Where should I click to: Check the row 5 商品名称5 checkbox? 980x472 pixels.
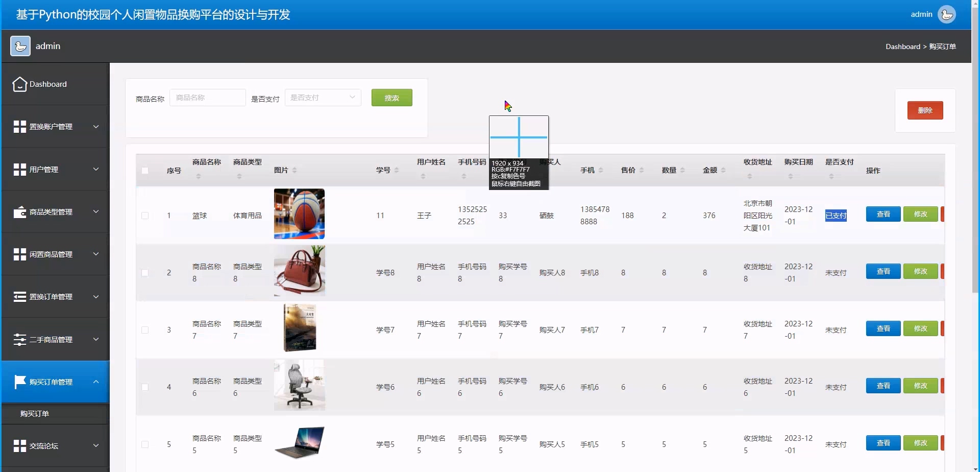coord(145,444)
